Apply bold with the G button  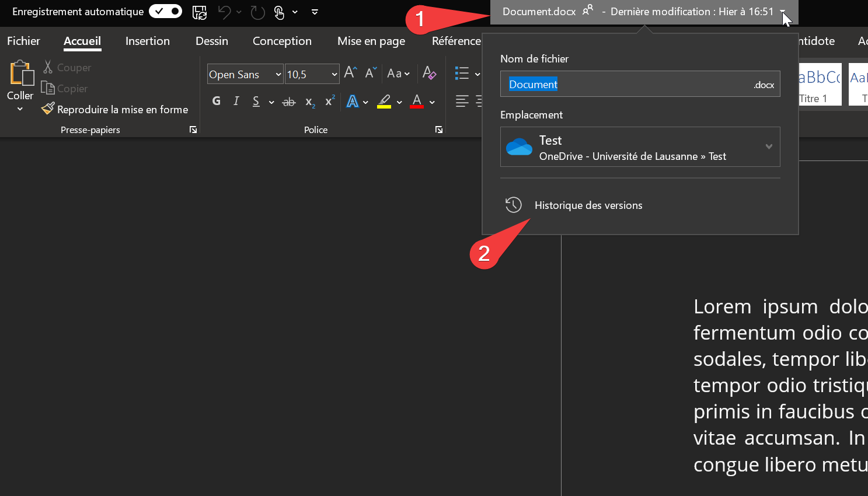click(217, 101)
